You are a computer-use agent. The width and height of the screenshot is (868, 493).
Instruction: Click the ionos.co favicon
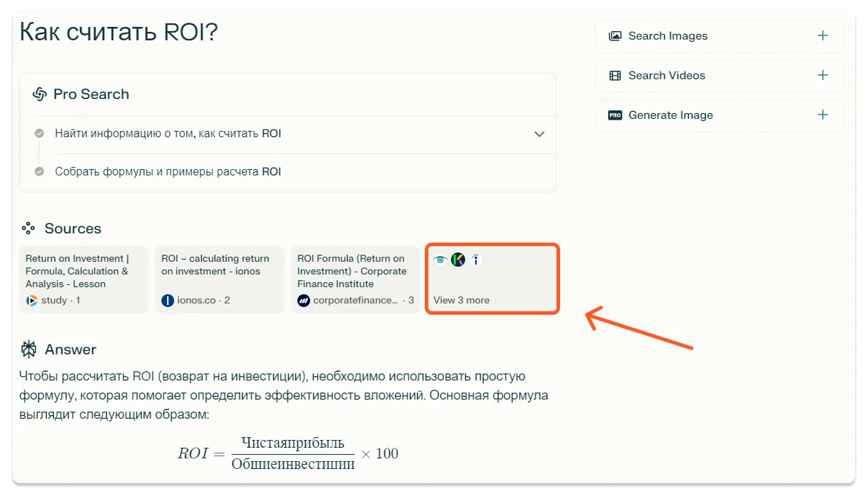tap(167, 300)
